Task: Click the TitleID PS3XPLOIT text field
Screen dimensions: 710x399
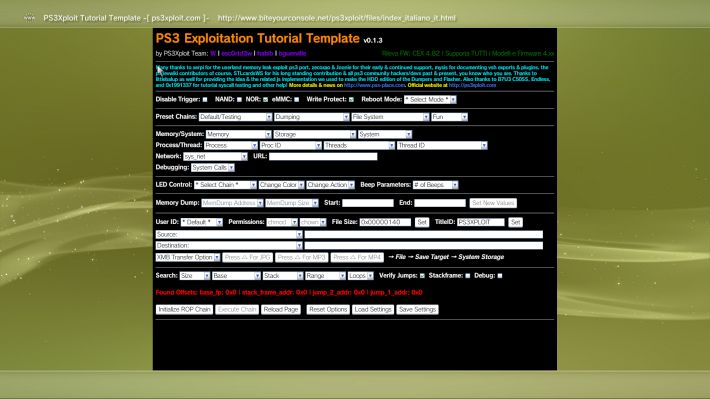Action: pyautogui.click(x=480, y=222)
